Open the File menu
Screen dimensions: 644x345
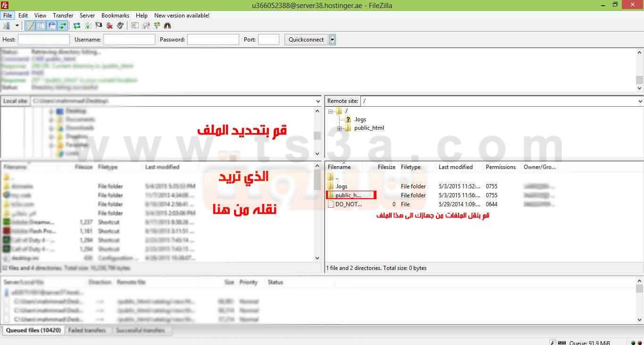pos(8,16)
